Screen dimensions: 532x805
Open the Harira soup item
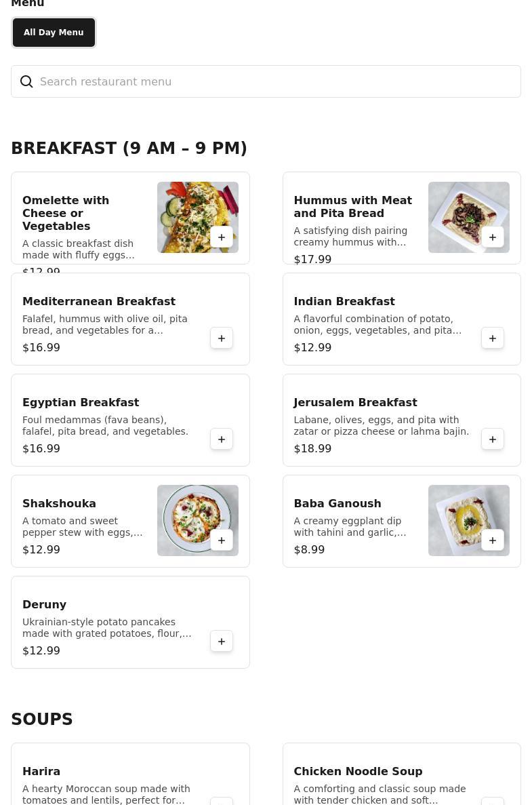pos(130,774)
